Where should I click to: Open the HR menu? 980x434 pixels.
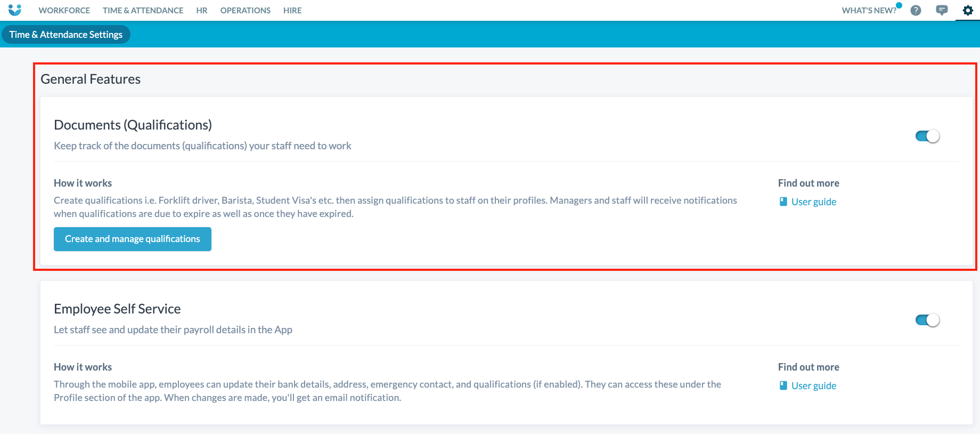[x=201, y=11]
